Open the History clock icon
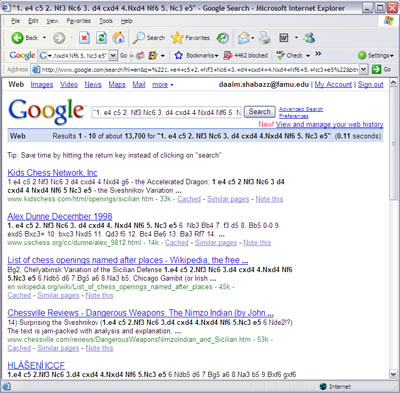Image resolution: width=400 pixels, height=393 pixels. coord(222,38)
